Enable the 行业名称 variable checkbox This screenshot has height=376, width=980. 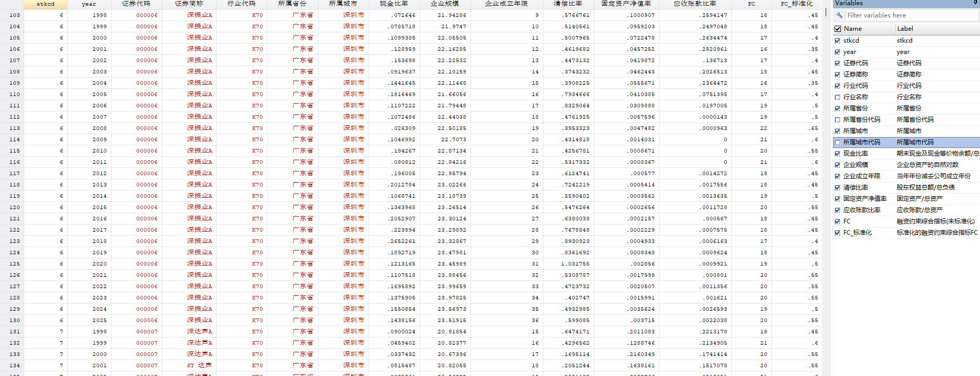tap(838, 97)
